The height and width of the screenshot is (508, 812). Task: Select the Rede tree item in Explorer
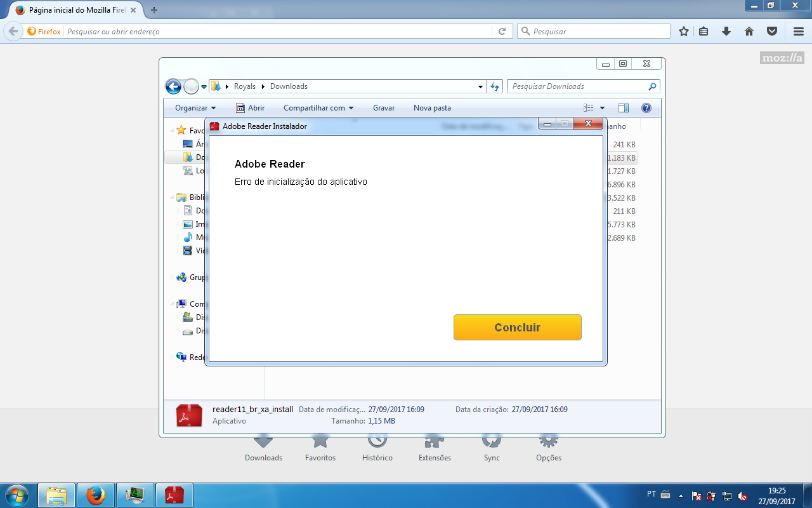click(x=191, y=358)
